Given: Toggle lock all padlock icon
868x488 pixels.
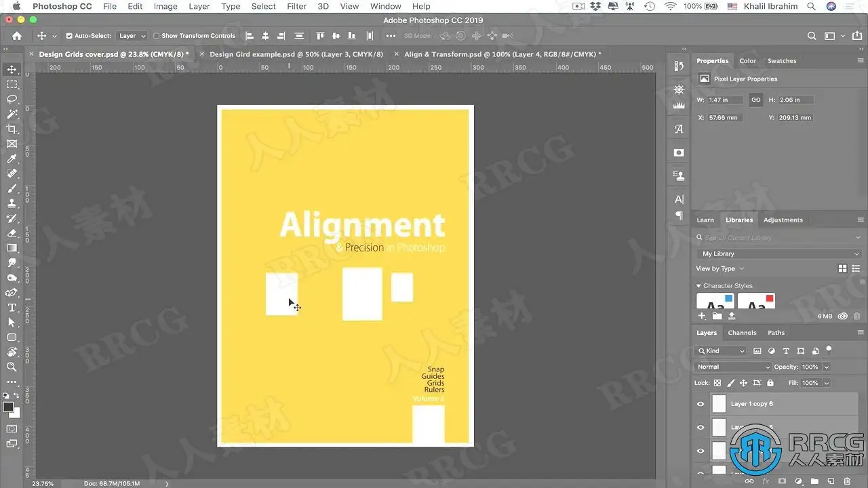Looking at the screenshot, I should [x=770, y=383].
